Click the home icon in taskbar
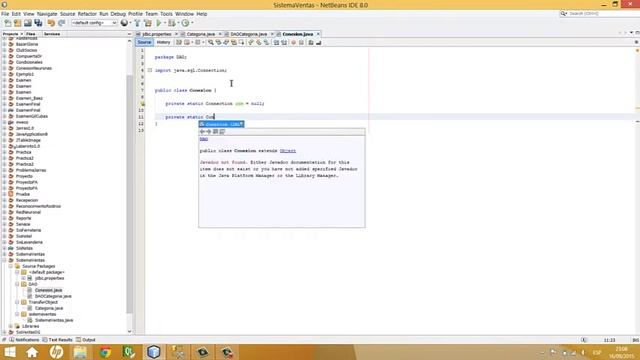 [32, 352]
